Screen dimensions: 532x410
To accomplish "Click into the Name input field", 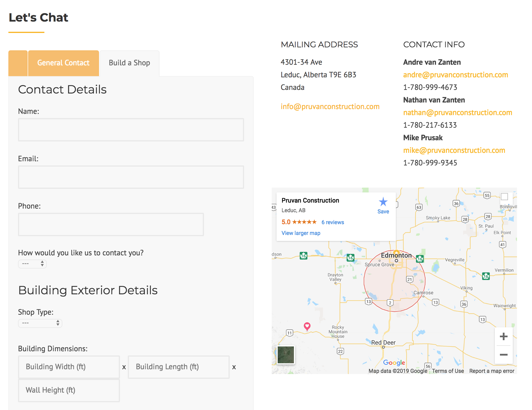I will 131,130.
